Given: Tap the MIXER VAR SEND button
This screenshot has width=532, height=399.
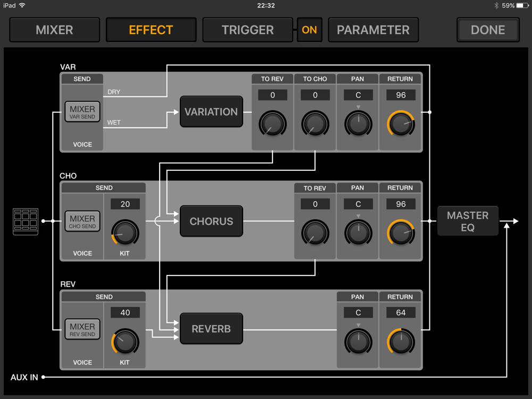Looking at the screenshot, I should (82, 112).
